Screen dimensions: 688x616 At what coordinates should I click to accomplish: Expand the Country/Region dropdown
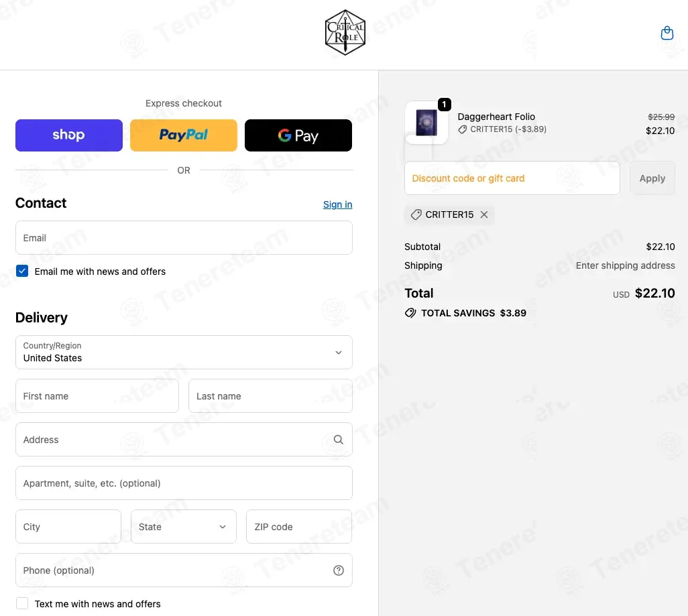click(x=184, y=352)
